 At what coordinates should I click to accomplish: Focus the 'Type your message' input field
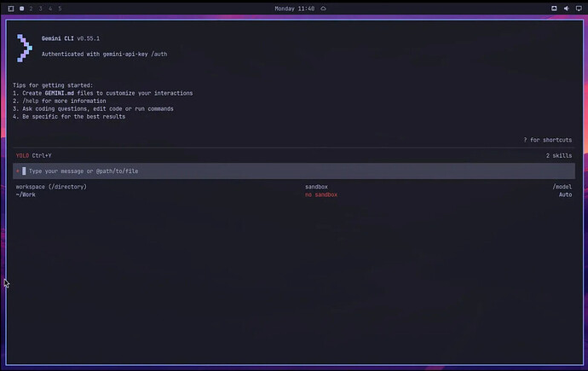(294, 171)
